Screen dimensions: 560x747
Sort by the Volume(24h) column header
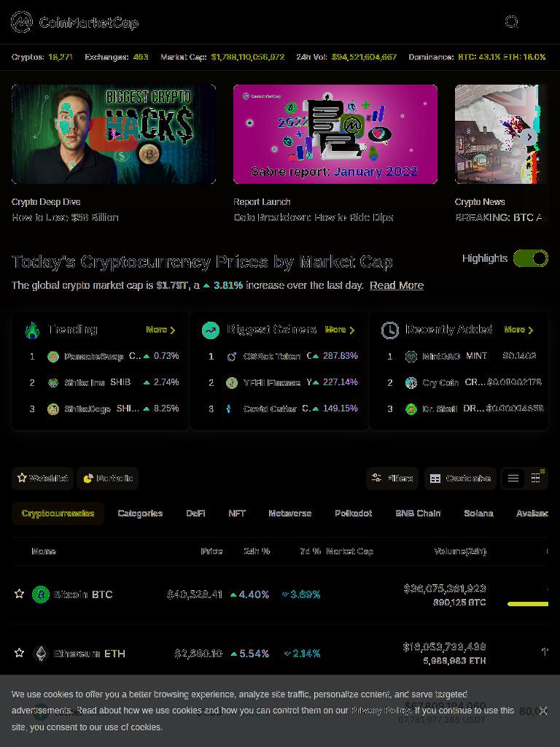point(460,551)
